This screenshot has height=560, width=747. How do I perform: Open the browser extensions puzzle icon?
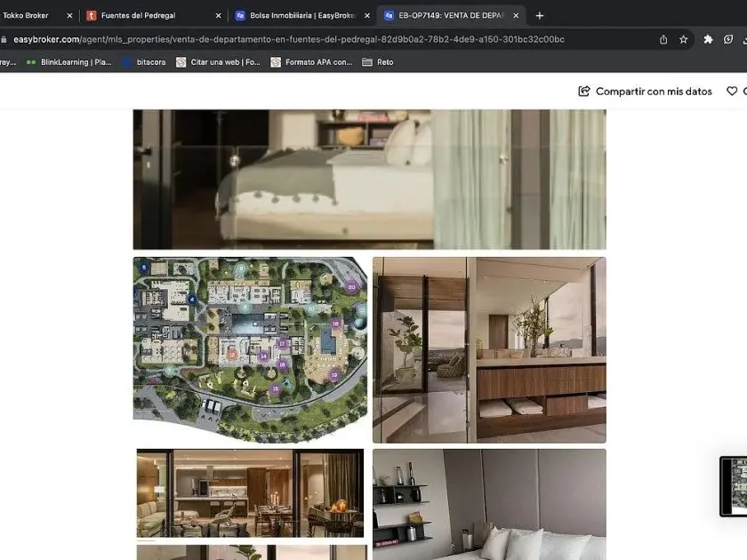click(x=709, y=39)
